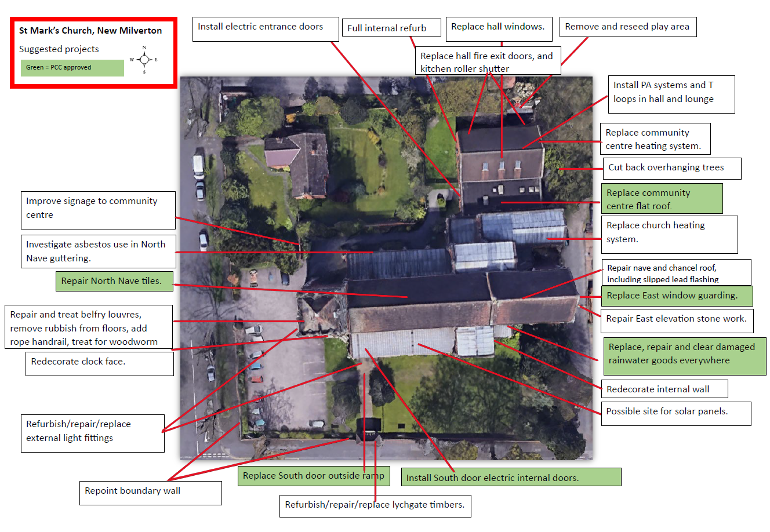This screenshot has width=770, height=532.
Task: Select 'Repair East elevation stone work.' label
Action: pyautogui.click(x=677, y=321)
